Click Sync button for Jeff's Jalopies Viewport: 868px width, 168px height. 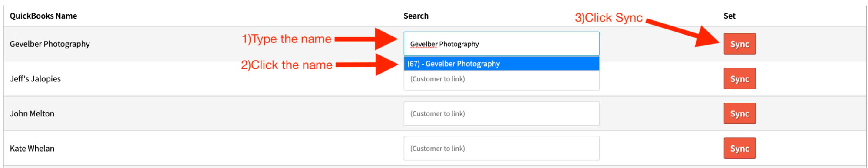[739, 79]
